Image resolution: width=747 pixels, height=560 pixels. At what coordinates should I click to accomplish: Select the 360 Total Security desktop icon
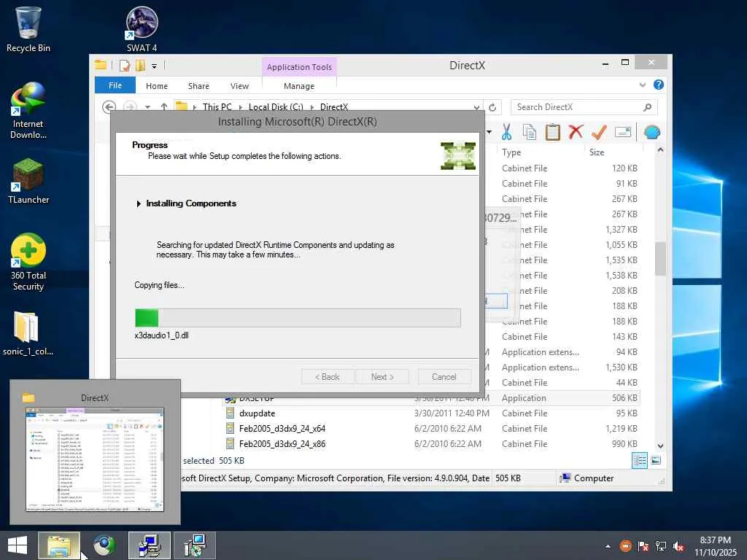(x=28, y=262)
